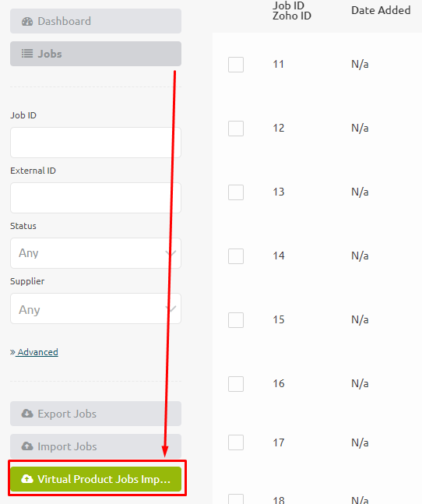Expand the Advanced filter options

[x=37, y=352]
